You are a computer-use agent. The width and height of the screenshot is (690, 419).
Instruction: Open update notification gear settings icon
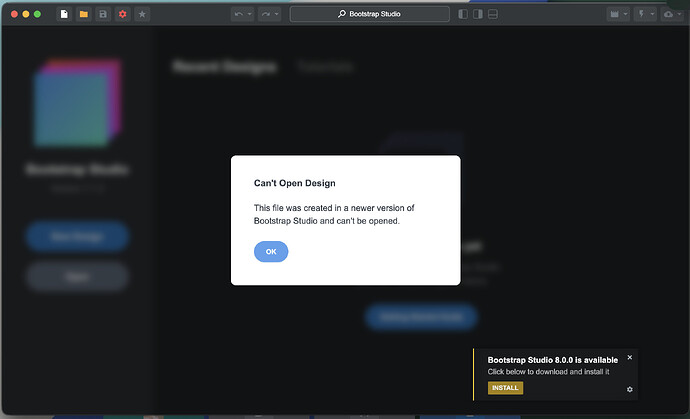[x=629, y=388]
